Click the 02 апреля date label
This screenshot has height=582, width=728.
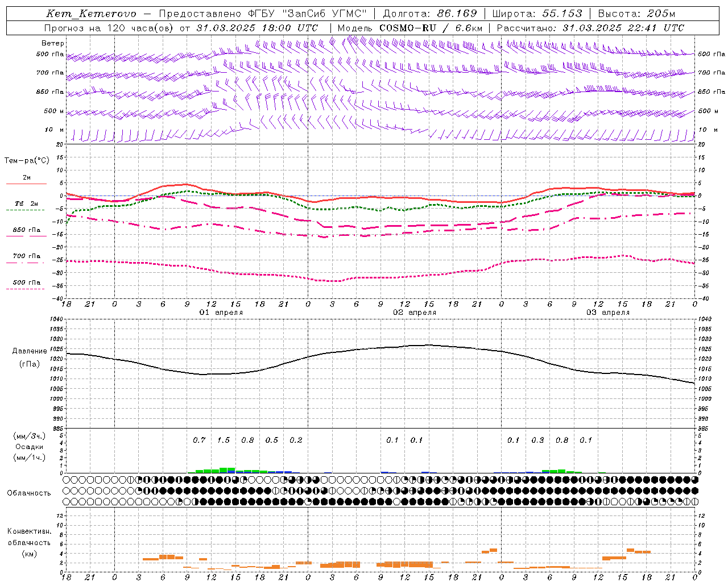pyautogui.click(x=415, y=313)
